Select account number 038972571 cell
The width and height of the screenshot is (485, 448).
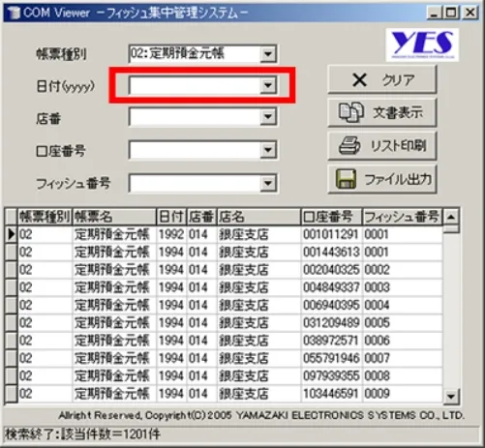click(x=331, y=341)
